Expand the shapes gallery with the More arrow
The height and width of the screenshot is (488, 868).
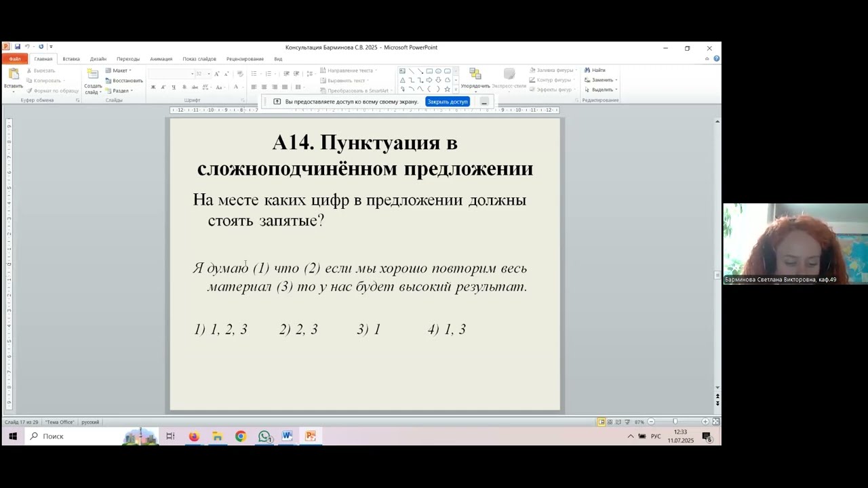point(456,89)
